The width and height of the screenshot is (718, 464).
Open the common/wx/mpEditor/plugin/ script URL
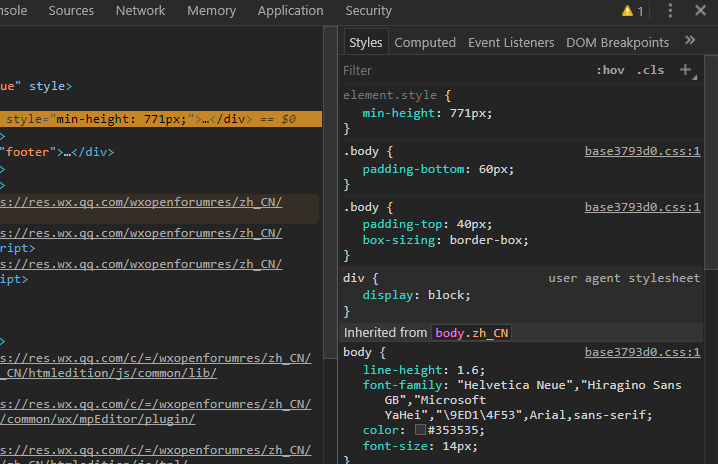coord(98,419)
